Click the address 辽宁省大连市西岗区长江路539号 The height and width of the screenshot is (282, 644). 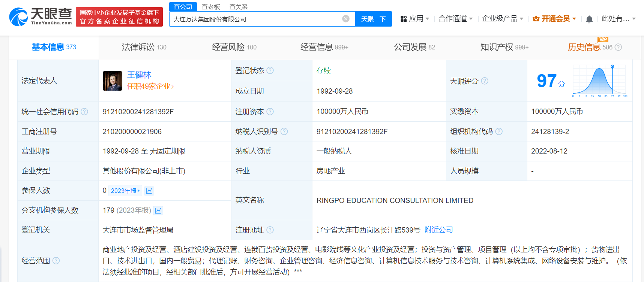point(368,230)
